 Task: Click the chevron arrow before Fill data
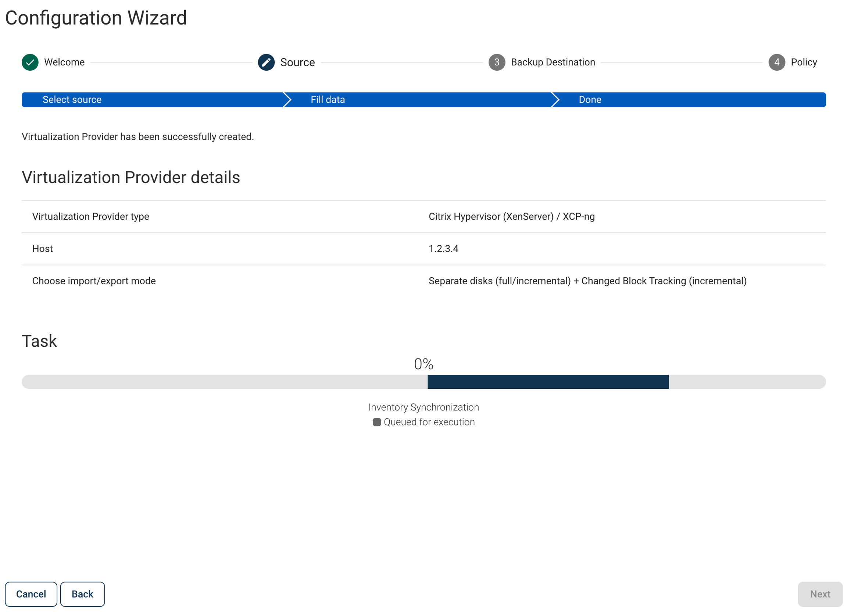coord(287,100)
